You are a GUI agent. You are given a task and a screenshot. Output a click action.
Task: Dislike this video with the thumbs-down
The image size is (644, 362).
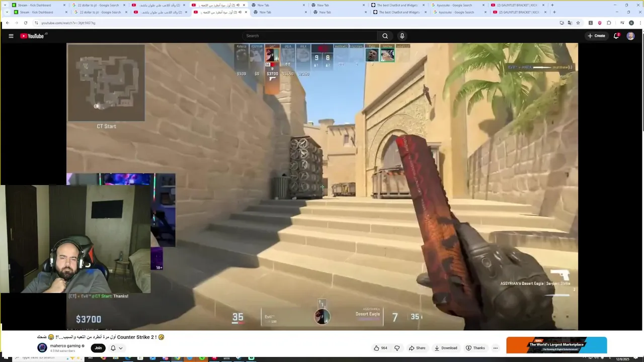pos(397,348)
